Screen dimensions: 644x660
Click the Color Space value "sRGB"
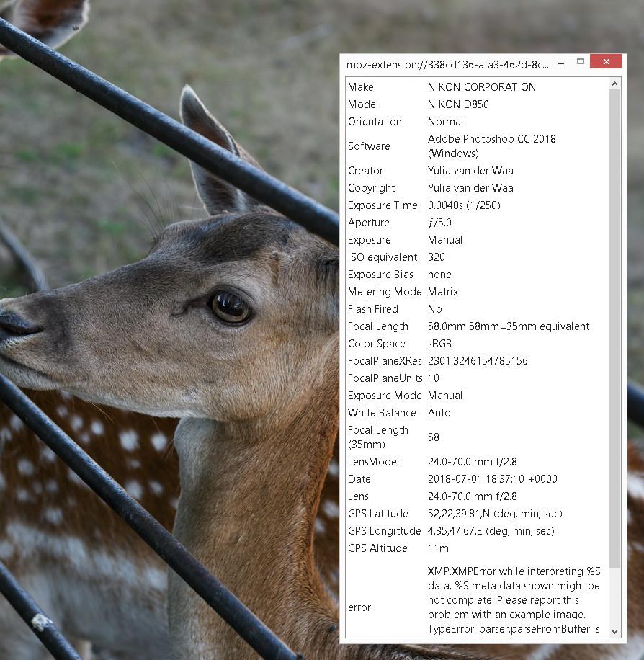(x=439, y=344)
